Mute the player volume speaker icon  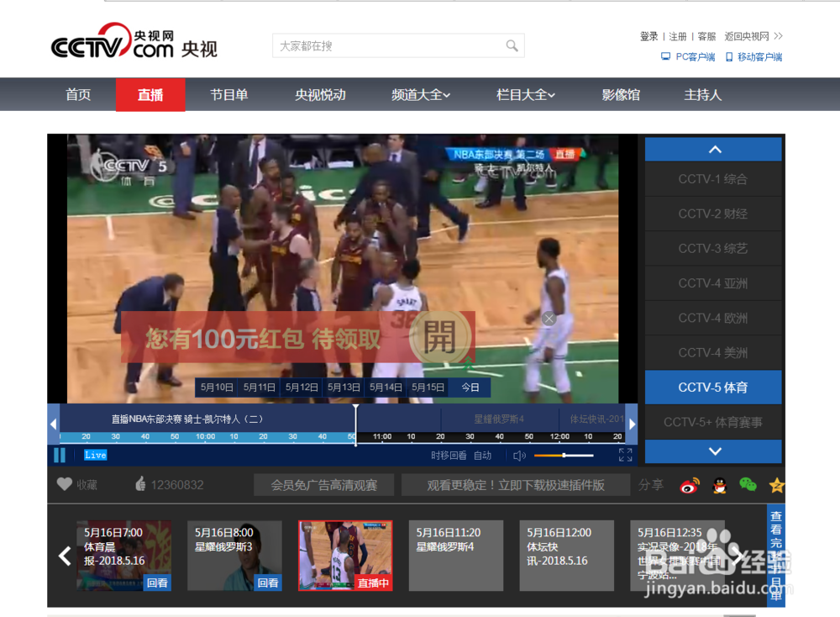point(519,455)
